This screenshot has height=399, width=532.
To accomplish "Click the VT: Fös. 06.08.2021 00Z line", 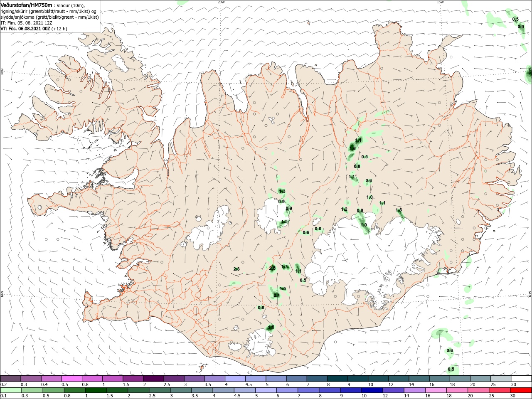I will [34, 29].
